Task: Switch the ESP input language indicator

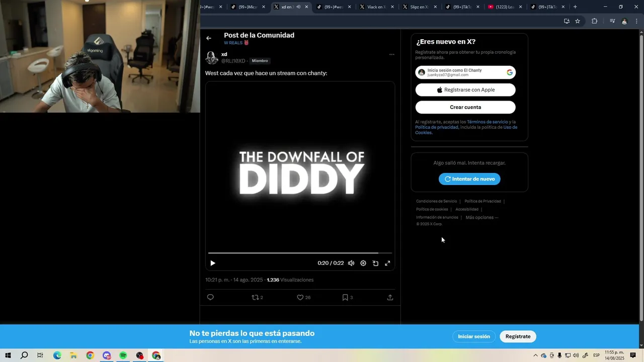Action: click(x=596, y=355)
